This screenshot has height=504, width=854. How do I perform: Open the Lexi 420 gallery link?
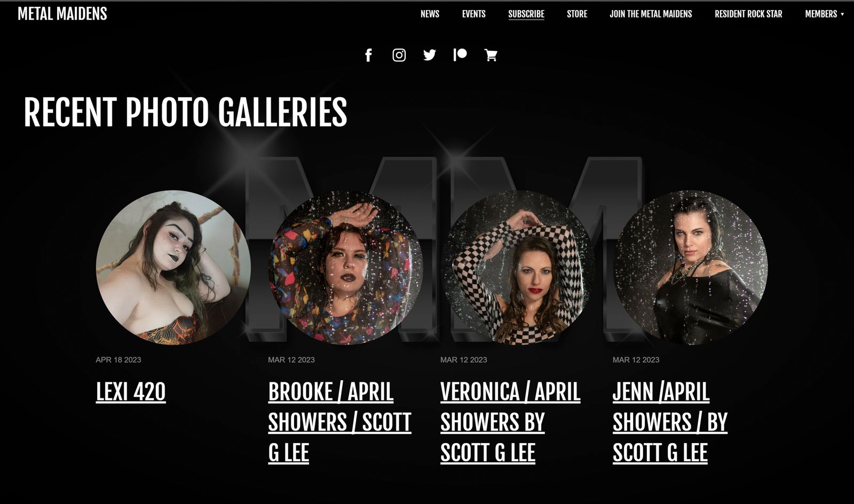(131, 391)
